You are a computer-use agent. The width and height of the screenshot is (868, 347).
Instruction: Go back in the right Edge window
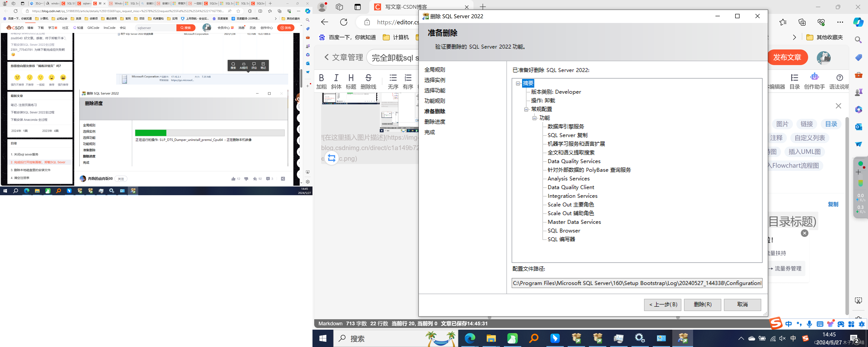pos(324,22)
